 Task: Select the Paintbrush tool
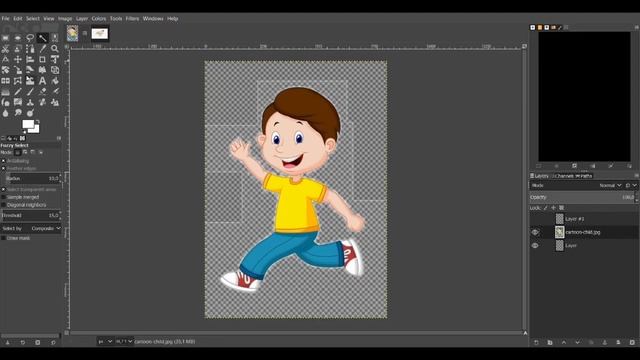pos(30,91)
